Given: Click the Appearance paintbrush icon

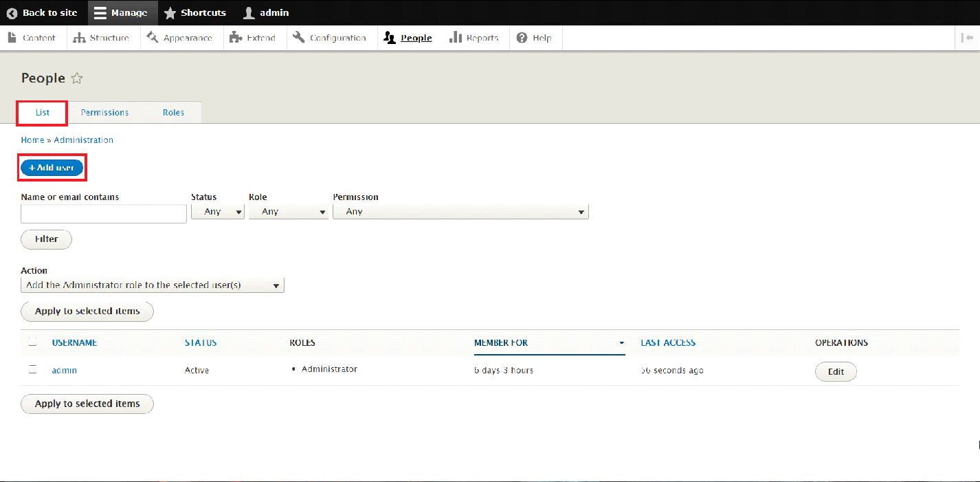Looking at the screenshot, I should (153, 38).
